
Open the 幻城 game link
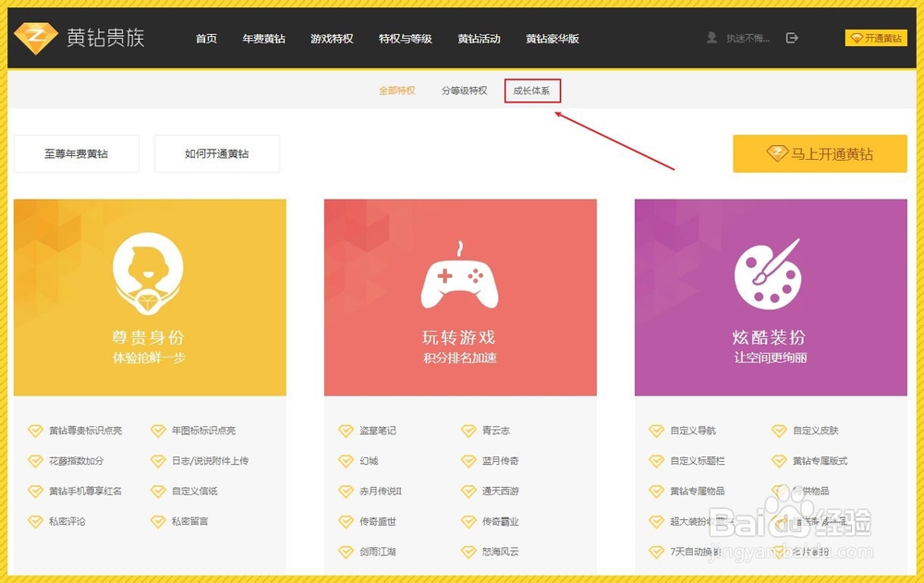(x=369, y=461)
